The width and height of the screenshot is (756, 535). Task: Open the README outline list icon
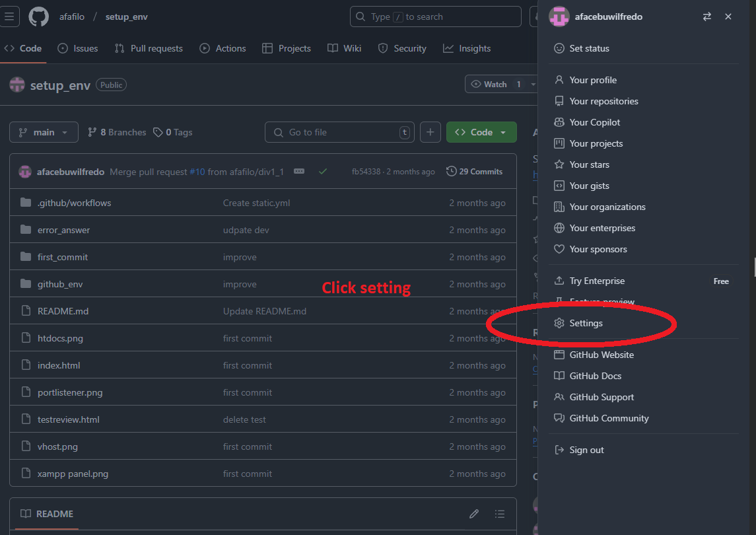tap(500, 514)
